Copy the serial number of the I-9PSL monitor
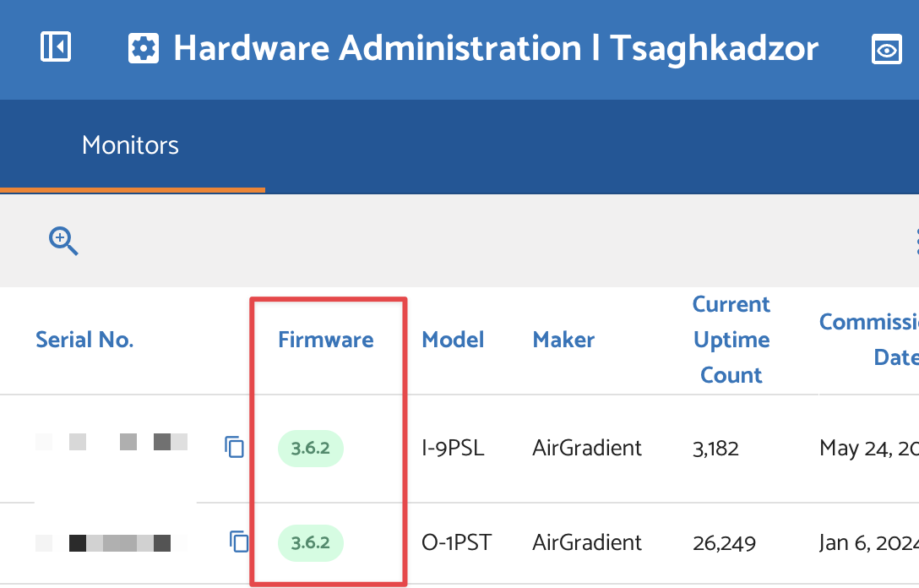The width and height of the screenshot is (919, 588). point(235,447)
